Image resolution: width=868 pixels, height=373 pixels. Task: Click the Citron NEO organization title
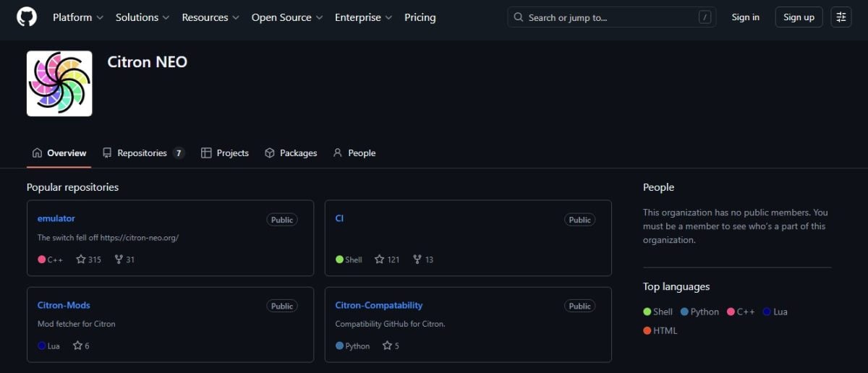tap(148, 62)
